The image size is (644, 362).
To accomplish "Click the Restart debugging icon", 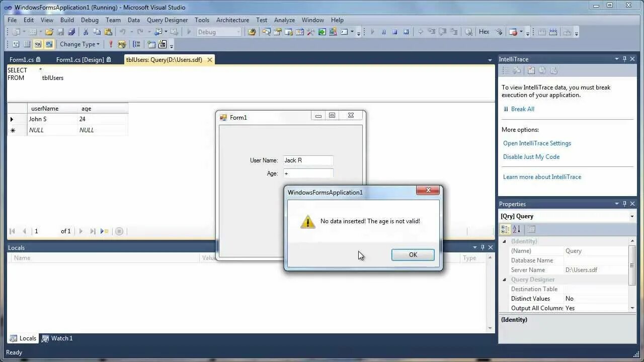I will tap(406, 32).
